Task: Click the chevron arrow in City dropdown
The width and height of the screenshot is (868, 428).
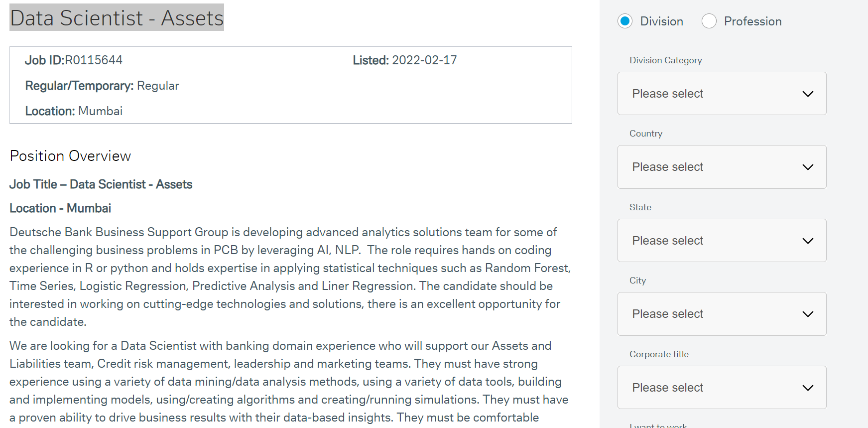Action: tap(808, 314)
